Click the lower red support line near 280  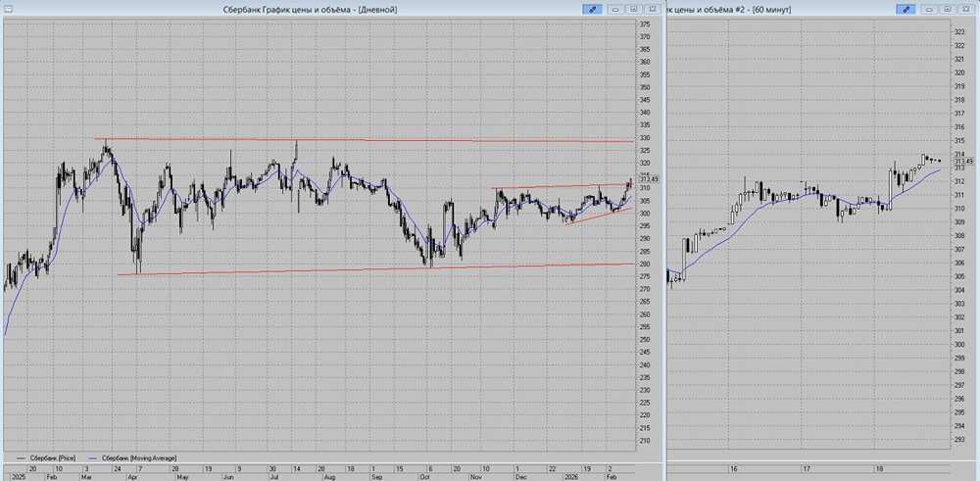[392, 267]
